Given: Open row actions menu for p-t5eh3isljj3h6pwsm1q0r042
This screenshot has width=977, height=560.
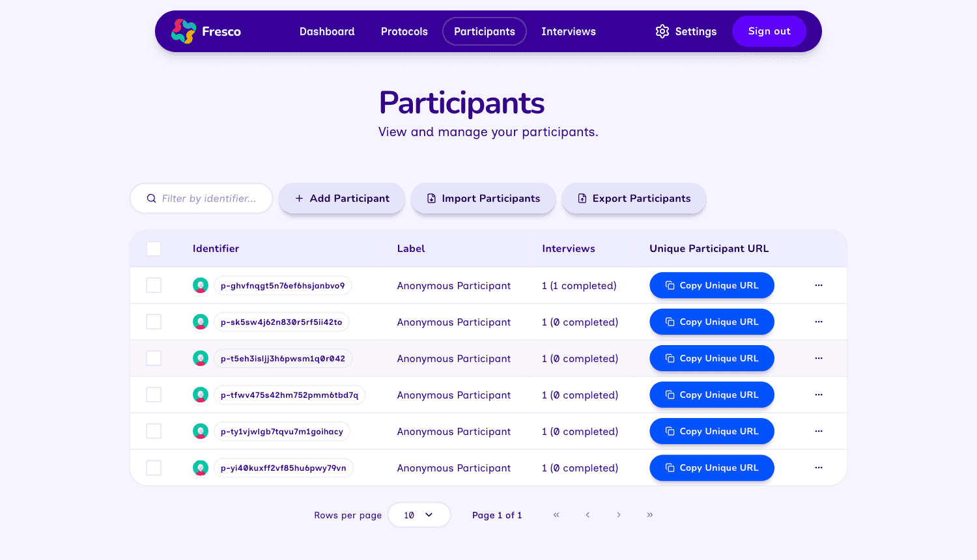Looking at the screenshot, I should 819,358.
